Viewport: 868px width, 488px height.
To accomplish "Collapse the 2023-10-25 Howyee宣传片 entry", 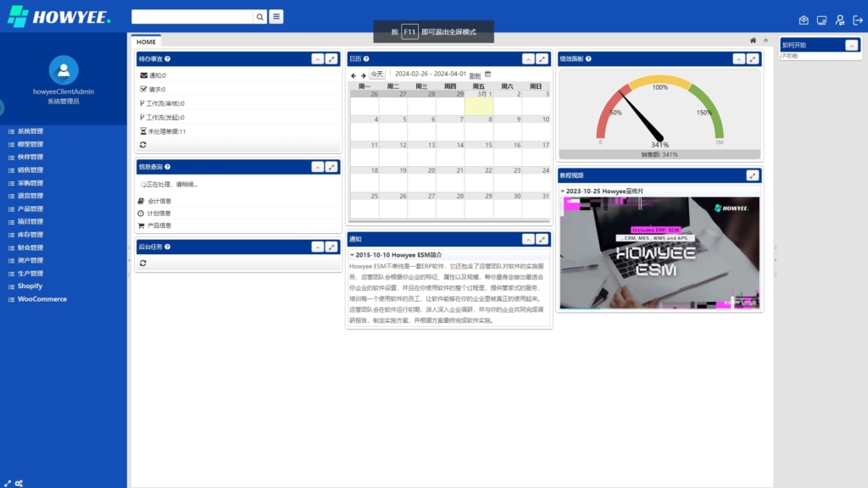I will point(563,191).
